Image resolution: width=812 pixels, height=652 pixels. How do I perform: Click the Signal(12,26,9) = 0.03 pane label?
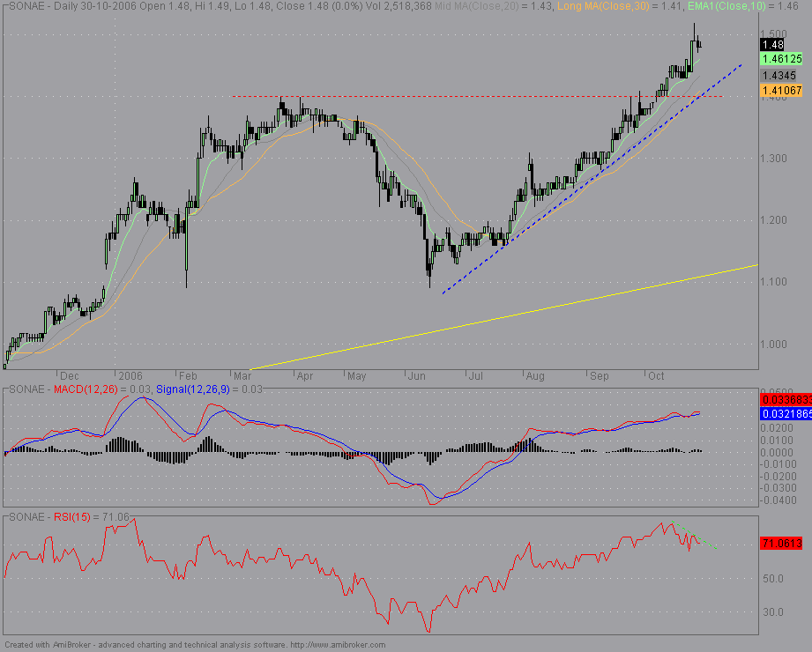click(209, 389)
